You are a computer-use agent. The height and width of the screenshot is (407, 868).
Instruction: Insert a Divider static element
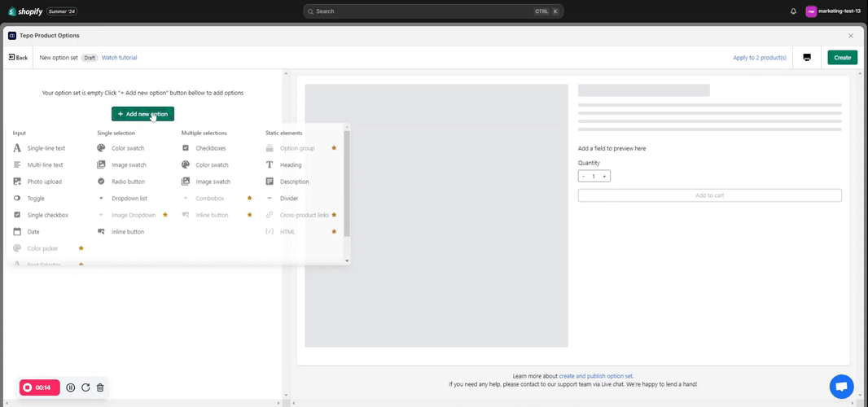point(282,199)
